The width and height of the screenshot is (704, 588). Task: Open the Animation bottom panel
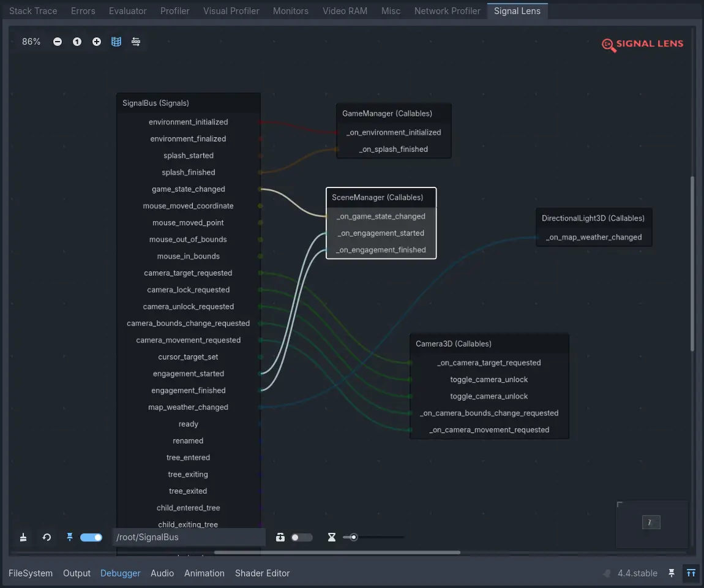click(204, 573)
